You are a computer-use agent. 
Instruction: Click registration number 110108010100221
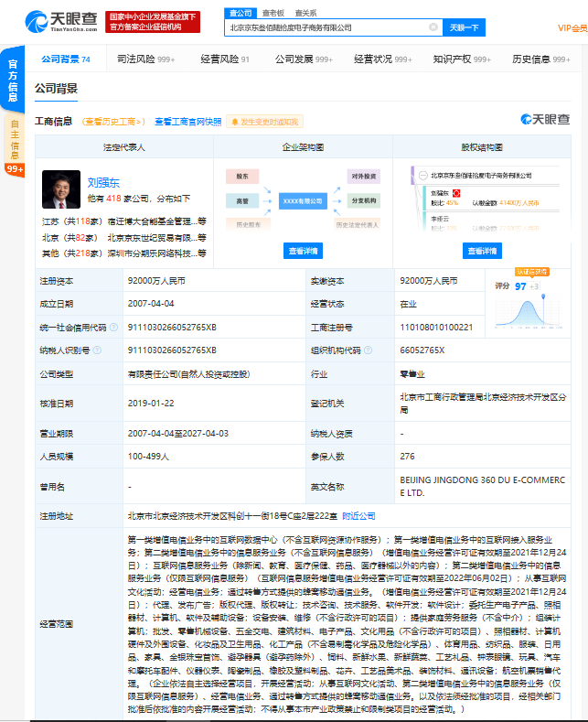[x=436, y=327]
